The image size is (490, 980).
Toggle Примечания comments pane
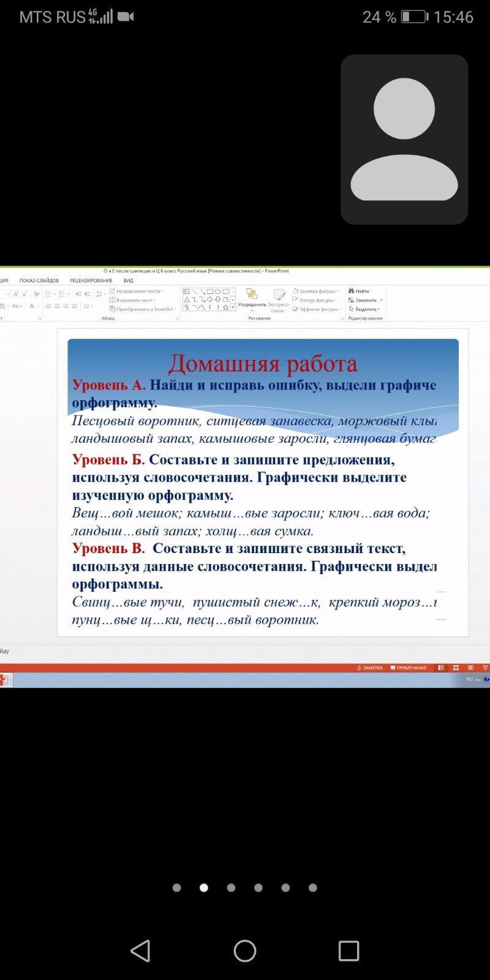(408, 668)
